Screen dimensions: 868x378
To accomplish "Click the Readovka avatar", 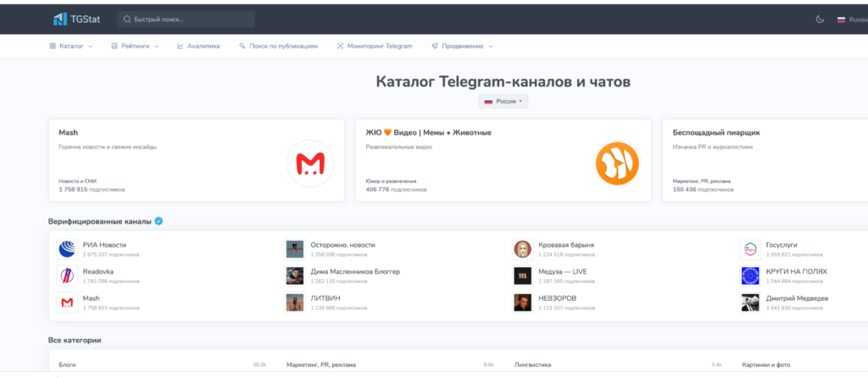I will [67, 275].
